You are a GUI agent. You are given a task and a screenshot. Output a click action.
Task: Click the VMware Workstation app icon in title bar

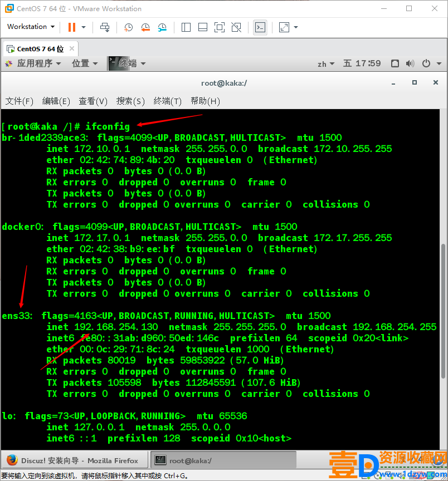pos(9,8)
